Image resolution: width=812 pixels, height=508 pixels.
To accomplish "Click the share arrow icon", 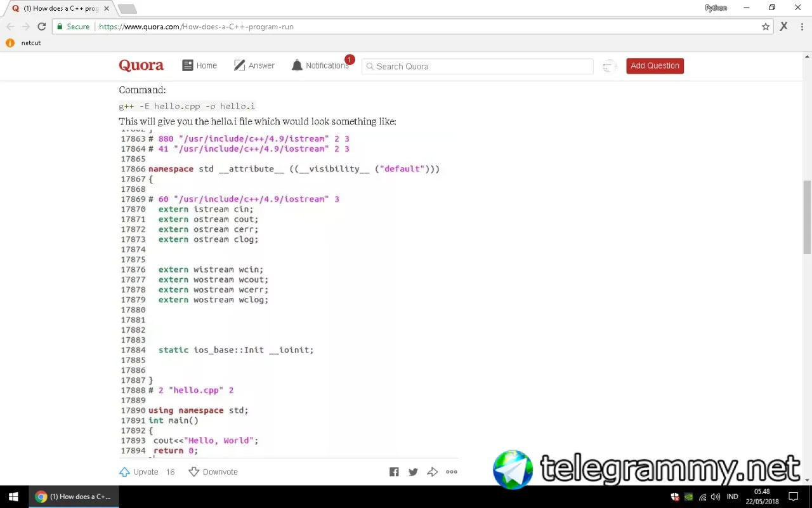I will (433, 472).
